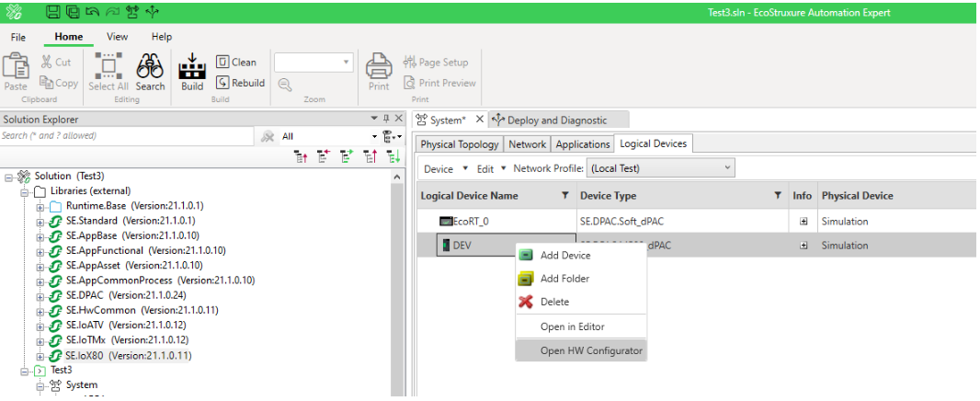Open Page Setup
The width and height of the screenshot is (980, 401).
point(436,62)
